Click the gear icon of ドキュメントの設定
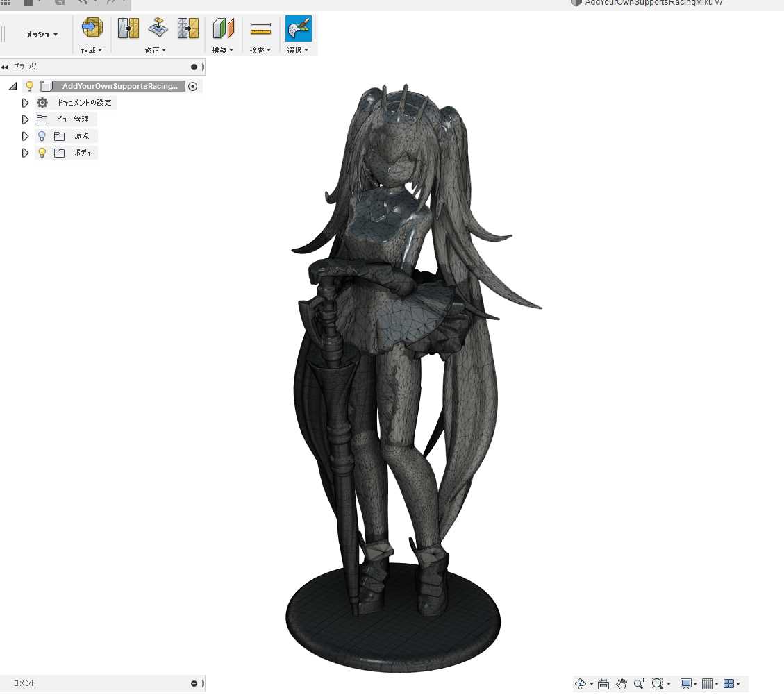The width and height of the screenshot is (784, 695). point(42,103)
